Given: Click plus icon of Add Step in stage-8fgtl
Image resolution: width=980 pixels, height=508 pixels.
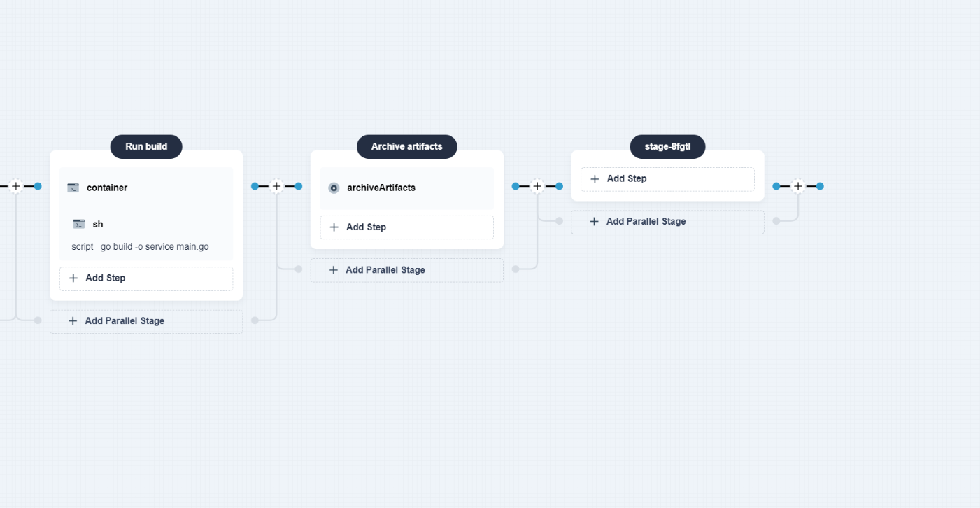Looking at the screenshot, I should click(595, 179).
